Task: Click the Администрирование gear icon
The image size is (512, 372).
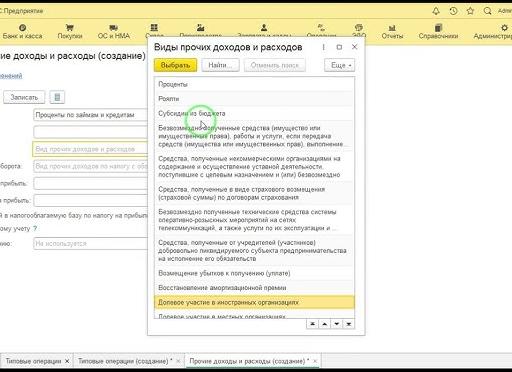Action: click(x=504, y=28)
